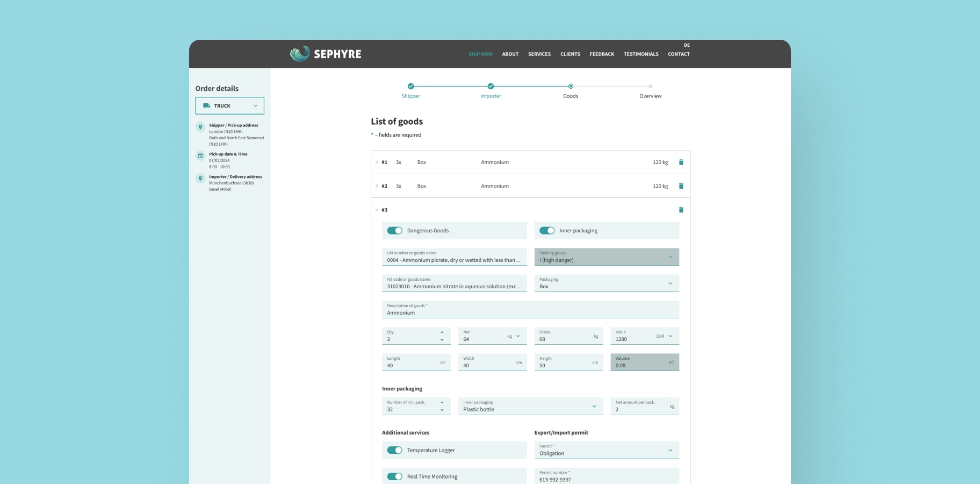Toggle the Temperature Logger switch

click(394, 450)
